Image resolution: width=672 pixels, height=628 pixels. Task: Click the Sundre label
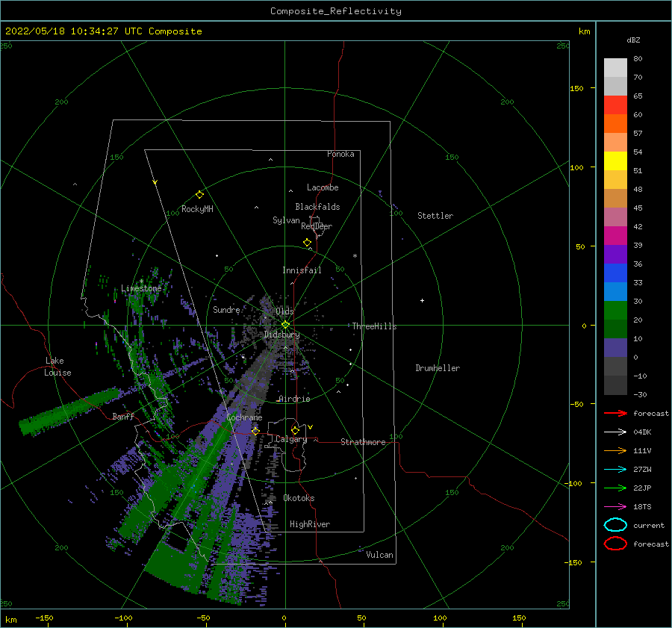coord(226,309)
